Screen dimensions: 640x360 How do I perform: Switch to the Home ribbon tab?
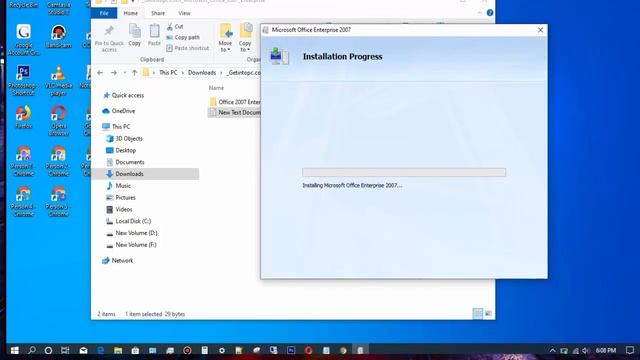point(131,13)
